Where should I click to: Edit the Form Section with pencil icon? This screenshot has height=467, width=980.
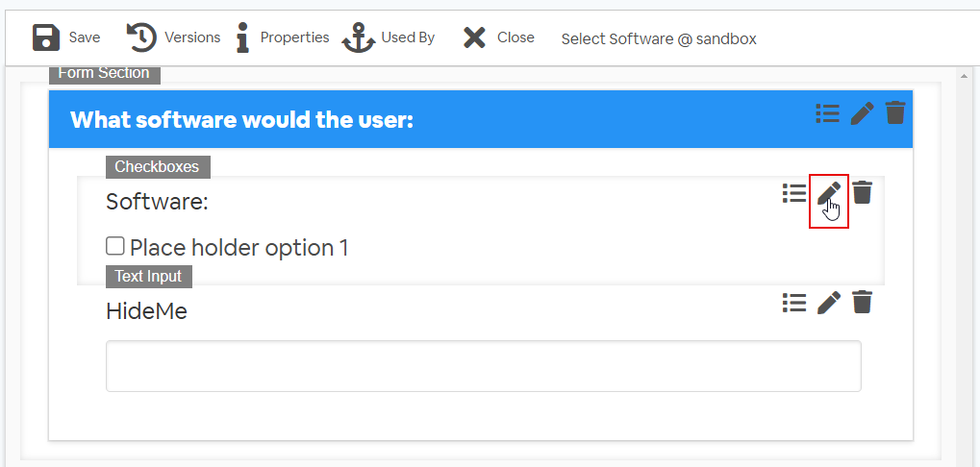[x=862, y=113]
